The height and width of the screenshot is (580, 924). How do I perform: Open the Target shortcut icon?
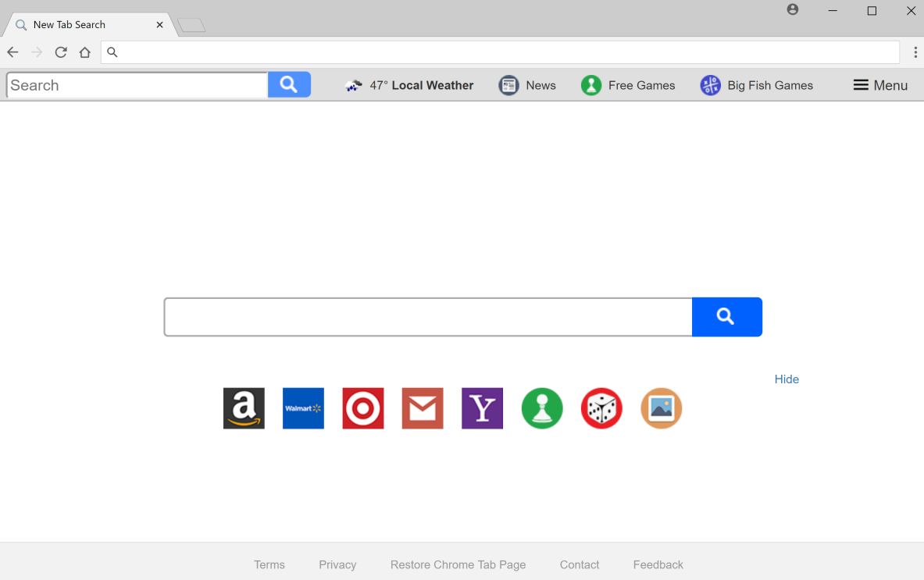pyautogui.click(x=362, y=408)
